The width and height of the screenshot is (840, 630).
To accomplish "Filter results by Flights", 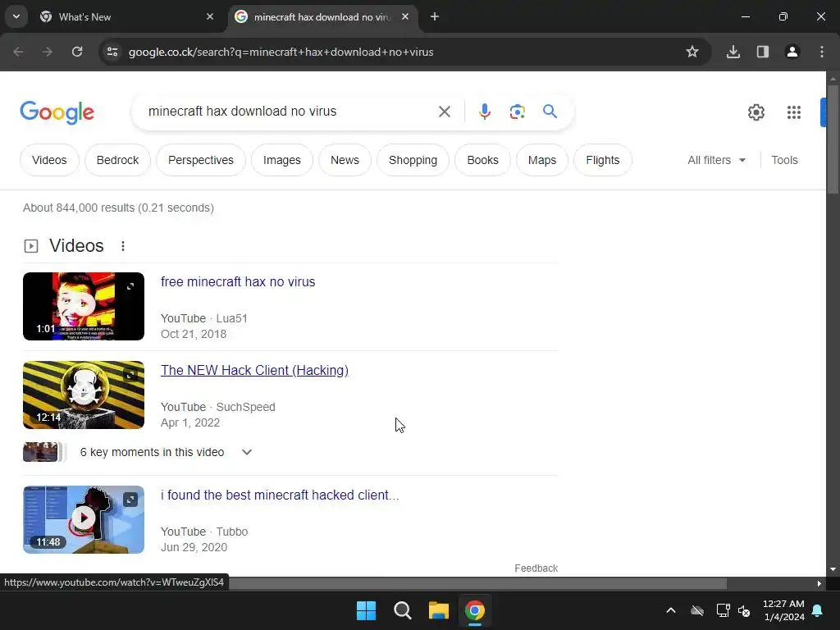I will 603,160.
